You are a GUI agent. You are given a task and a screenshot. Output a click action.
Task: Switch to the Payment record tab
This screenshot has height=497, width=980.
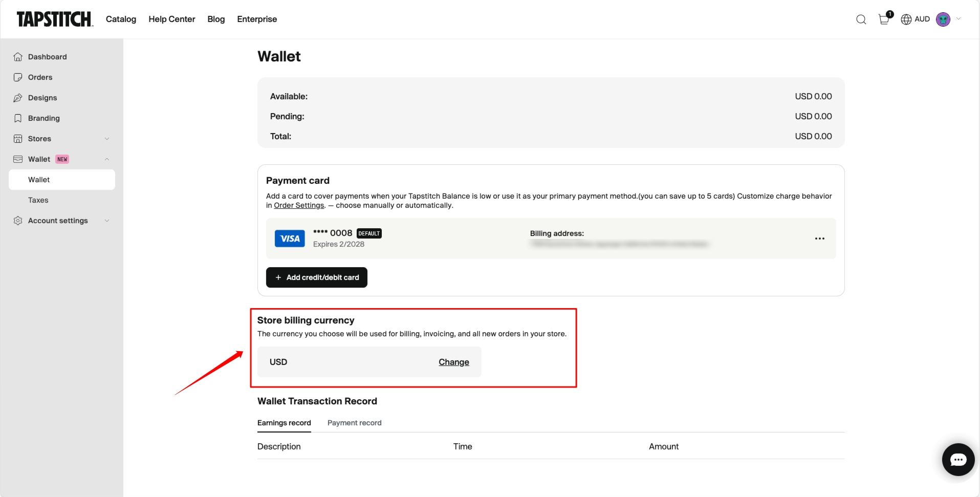point(354,423)
